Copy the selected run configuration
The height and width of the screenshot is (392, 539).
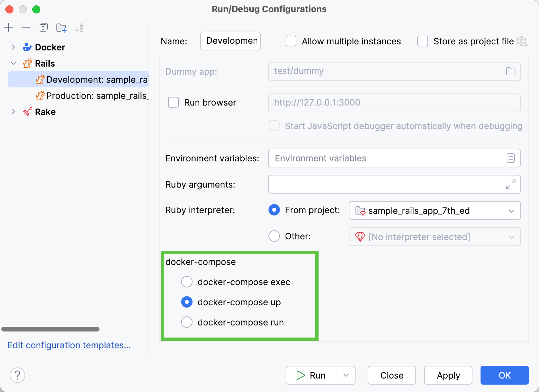coord(43,27)
